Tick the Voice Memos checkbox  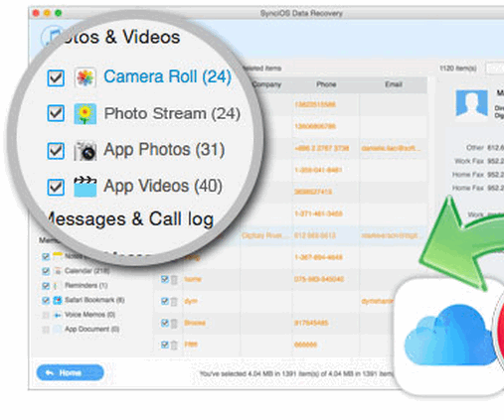(46, 315)
